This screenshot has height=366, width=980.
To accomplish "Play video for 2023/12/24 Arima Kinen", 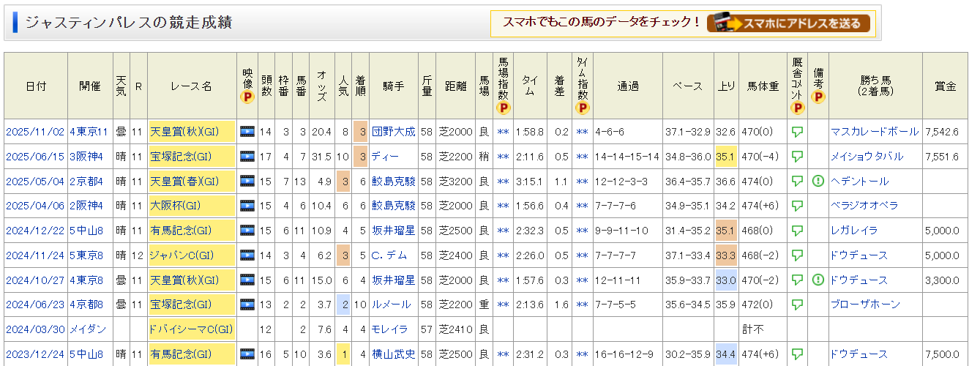I will point(247,354).
